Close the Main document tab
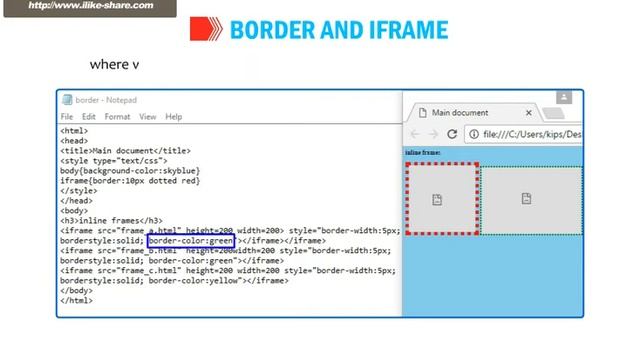Image resolution: width=640 pixels, height=360 pixels. (x=529, y=113)
